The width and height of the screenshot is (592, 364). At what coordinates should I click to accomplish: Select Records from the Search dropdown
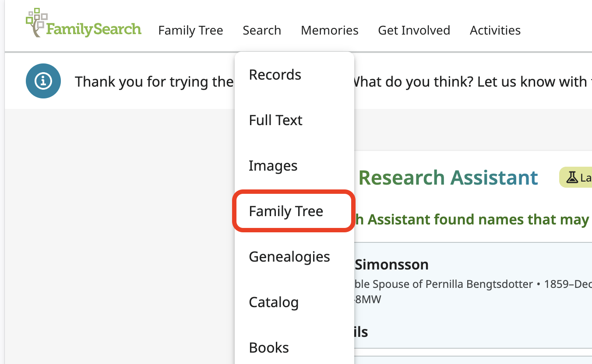pos(275,75)
